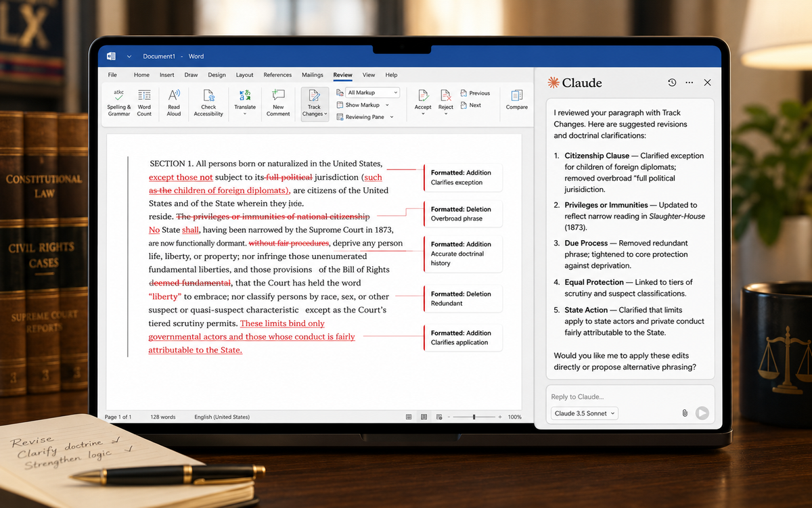This screenshot has width=812, height=508.
Task: Click the zoom slider in status bar
Action: click(474, 417)
